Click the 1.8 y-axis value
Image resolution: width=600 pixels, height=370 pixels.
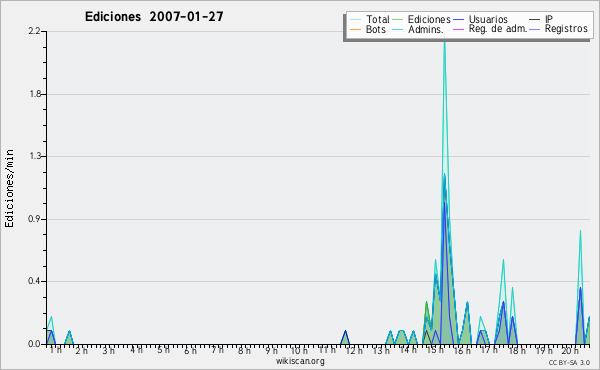(35, 94)
